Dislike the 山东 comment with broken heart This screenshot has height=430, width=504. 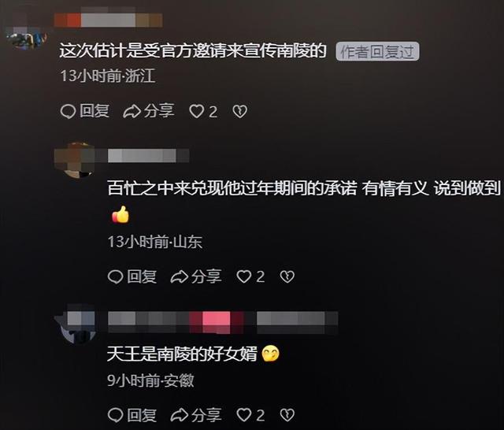(x=287, y=276)
